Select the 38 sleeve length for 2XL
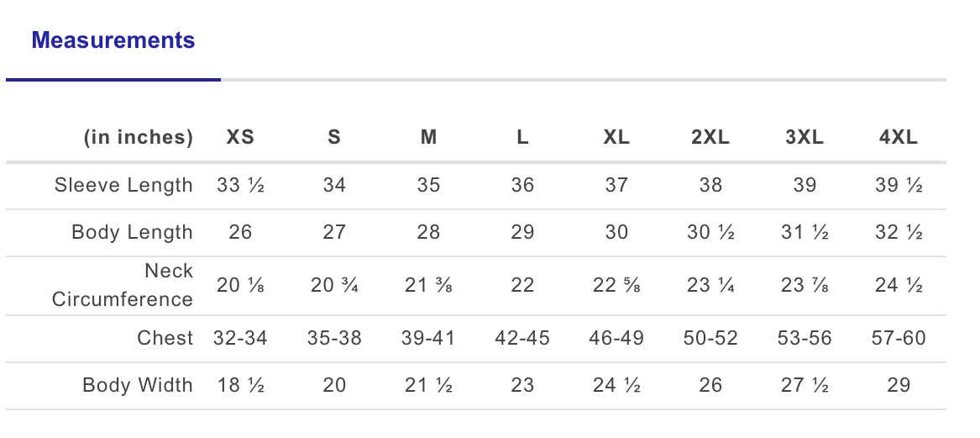This screenshot has width=980, height=438. 710,185
